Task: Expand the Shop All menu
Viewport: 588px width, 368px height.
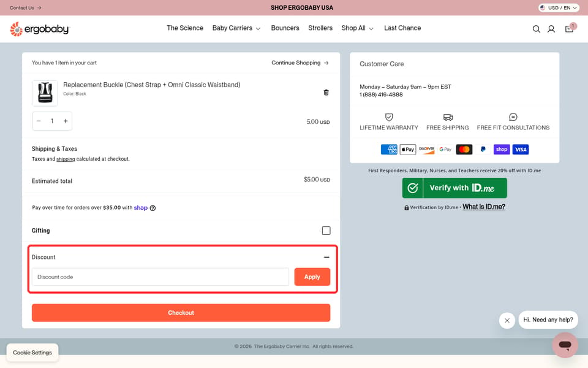Action: tap(357, 28)
